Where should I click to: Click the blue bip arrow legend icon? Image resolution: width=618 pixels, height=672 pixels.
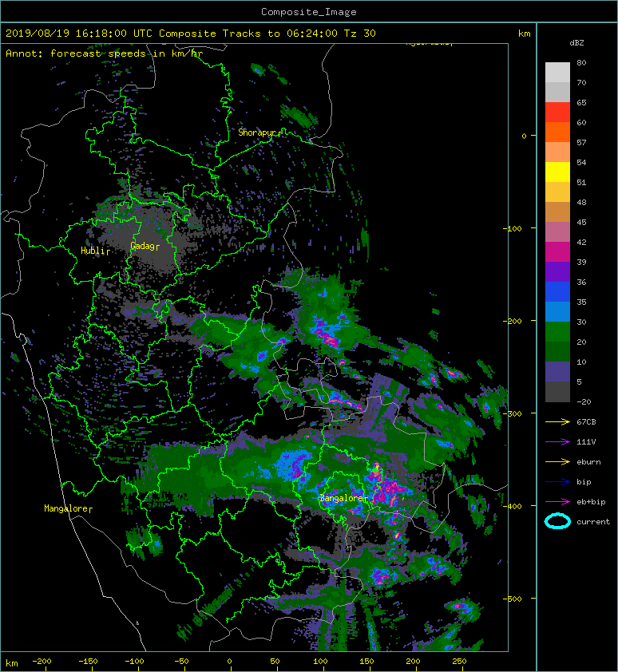tap(557, 482)
